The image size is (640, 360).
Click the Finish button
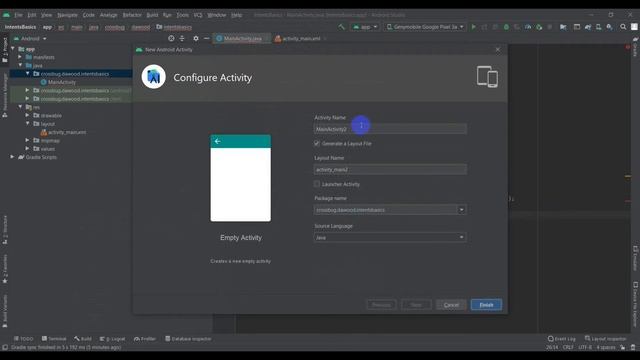click(486, 305)
